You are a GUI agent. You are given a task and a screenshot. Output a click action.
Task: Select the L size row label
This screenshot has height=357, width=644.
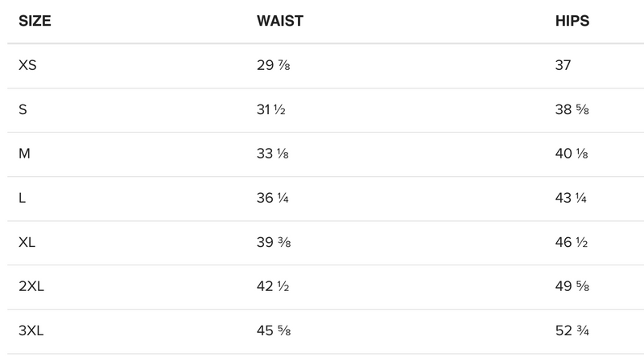(22, 199)
